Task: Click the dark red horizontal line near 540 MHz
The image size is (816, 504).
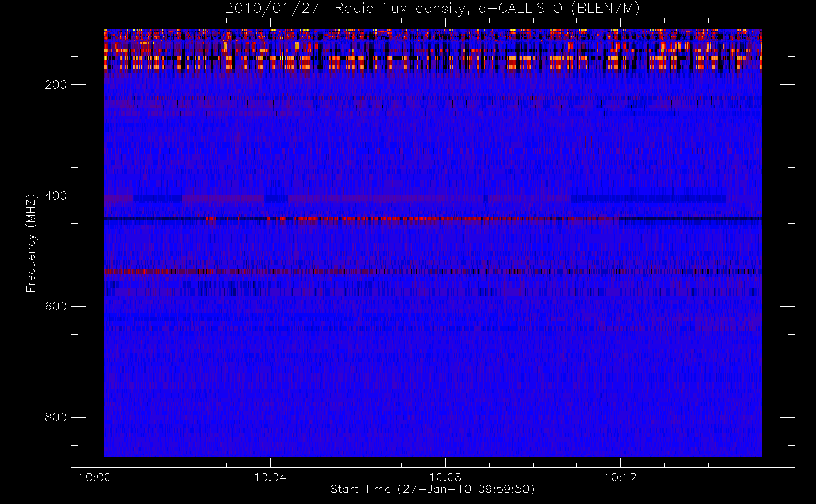Action: (x=433, y=272)
